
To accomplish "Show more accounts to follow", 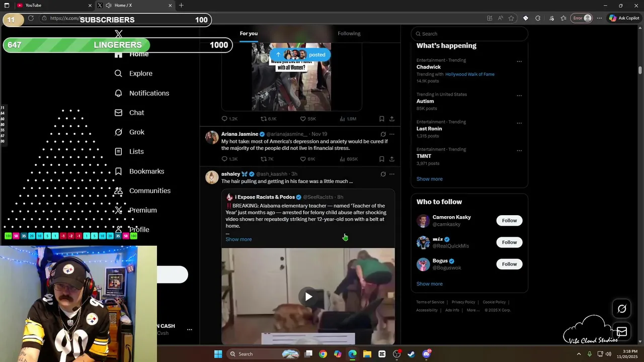I will tap(430, 284).
